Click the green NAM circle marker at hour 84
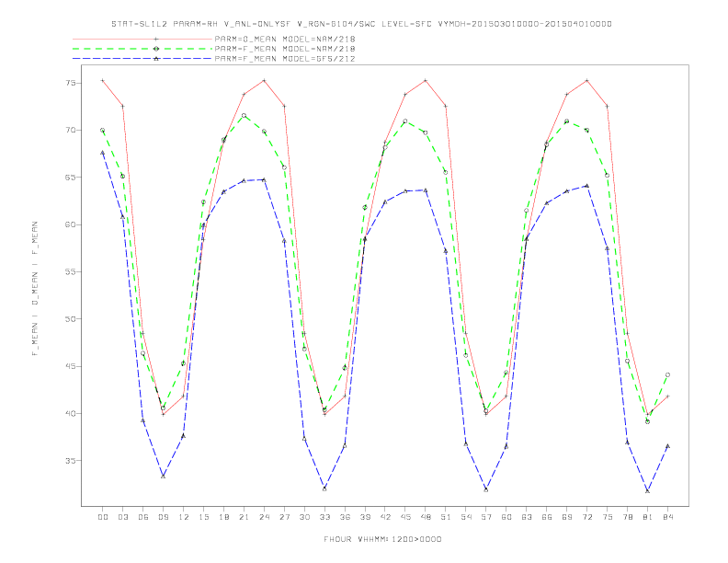 [x=667, y=374]
